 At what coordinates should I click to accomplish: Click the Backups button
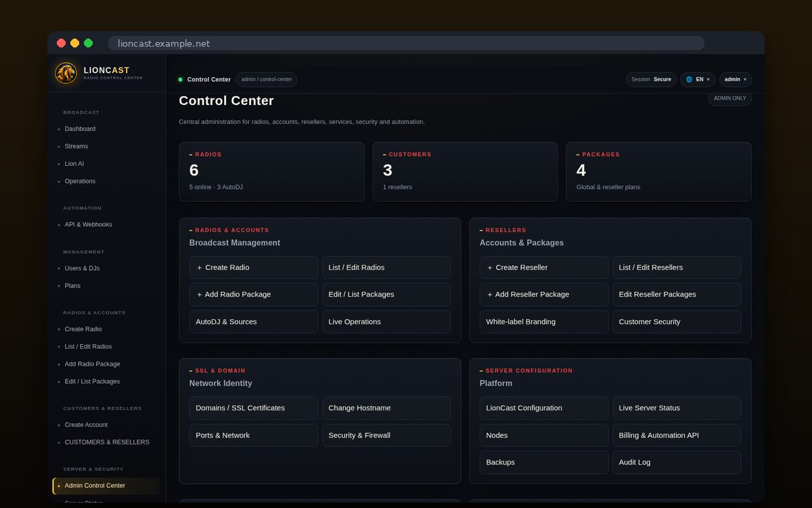pyautogui.click(x=544, y=463)
